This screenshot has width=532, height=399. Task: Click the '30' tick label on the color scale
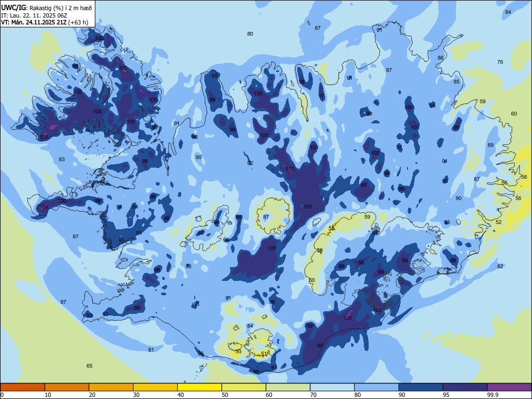(x=136, y=395)
